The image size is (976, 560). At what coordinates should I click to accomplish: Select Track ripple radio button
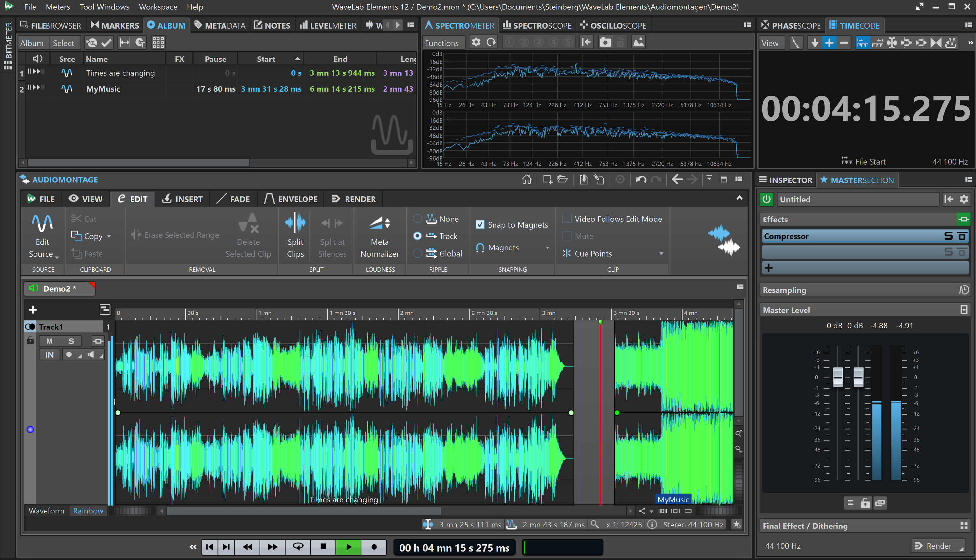(x=418, y=236)
